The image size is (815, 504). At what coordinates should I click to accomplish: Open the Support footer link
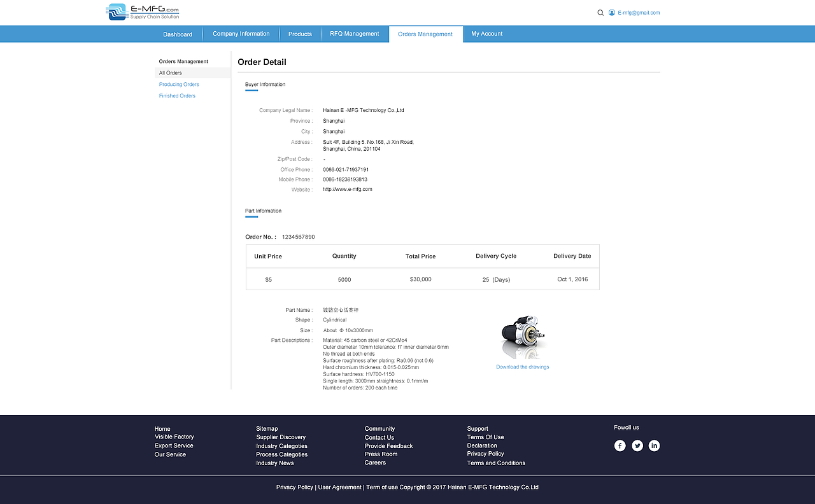click(478, 429)
